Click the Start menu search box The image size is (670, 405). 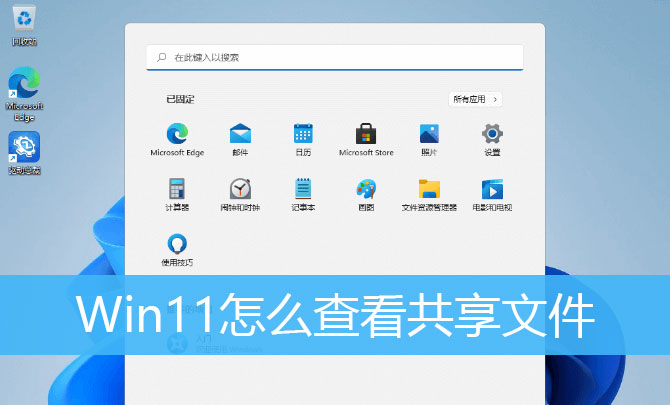point(335,57)
